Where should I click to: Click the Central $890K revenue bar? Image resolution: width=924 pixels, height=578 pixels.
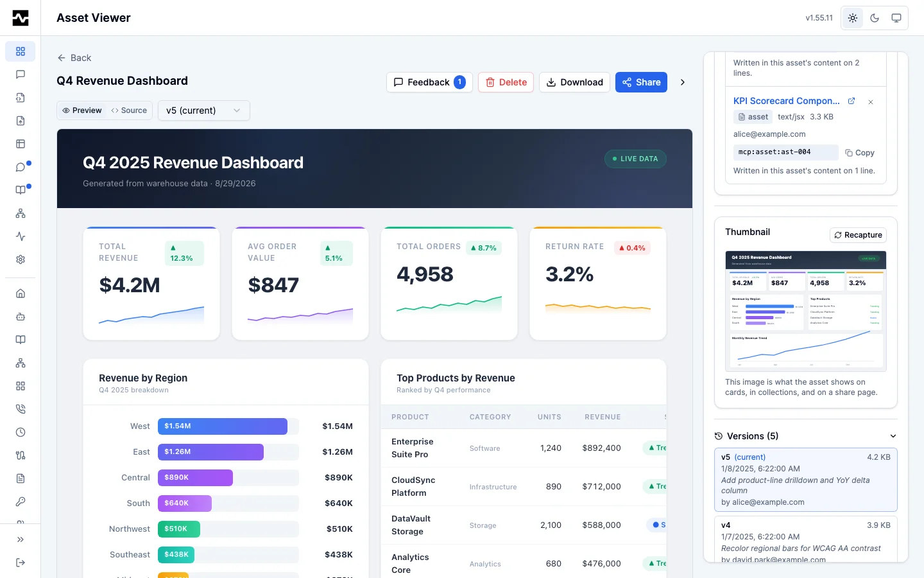pos(195,478)
